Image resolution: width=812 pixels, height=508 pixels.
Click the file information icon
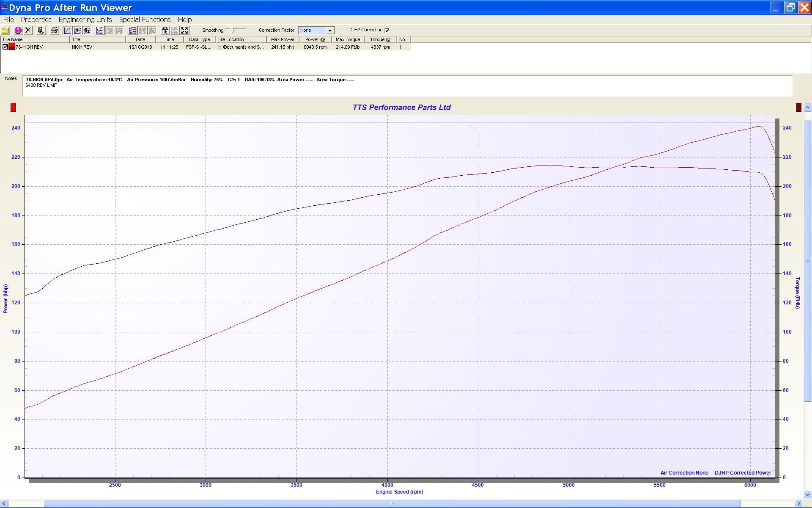coord(18,30)
